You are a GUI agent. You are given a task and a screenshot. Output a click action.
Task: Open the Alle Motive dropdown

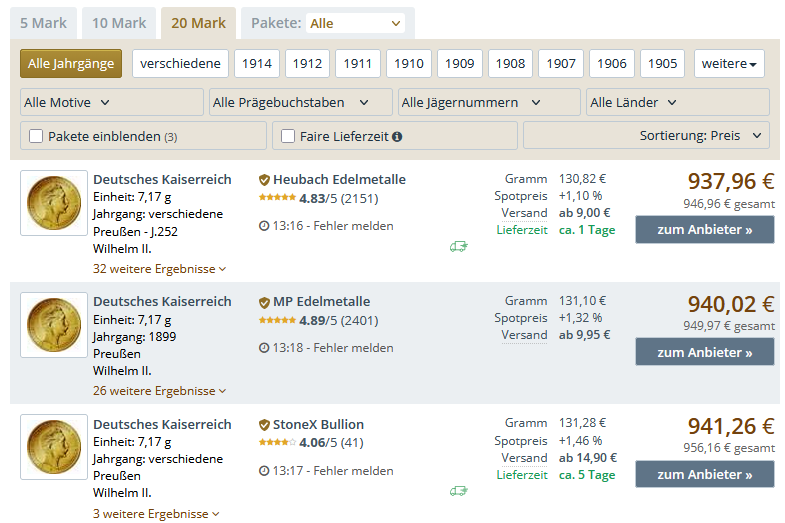[x=112, y=102]
